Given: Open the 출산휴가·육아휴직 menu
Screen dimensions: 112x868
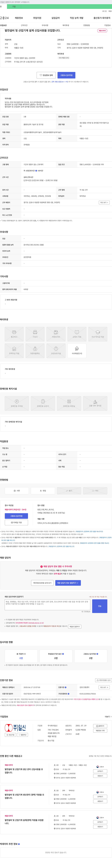Looking at the screenshot, I should (102, 18).
